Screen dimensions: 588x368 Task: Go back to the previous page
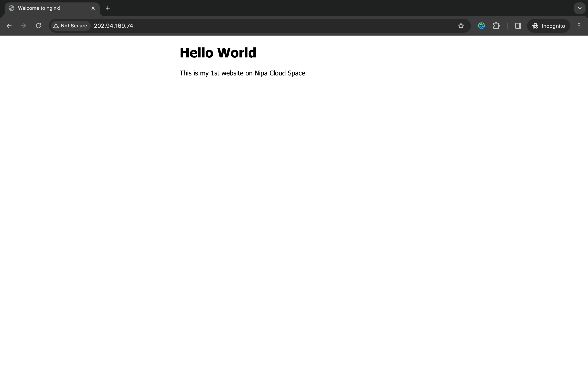[x=9, y=26]
